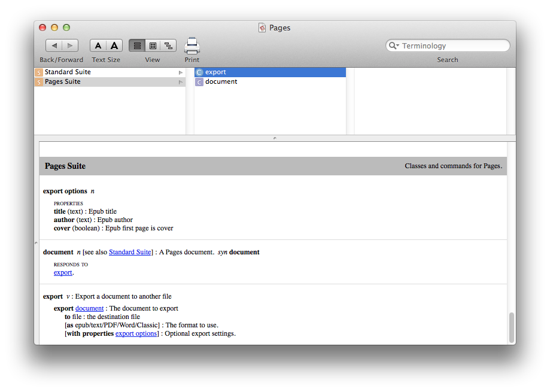The image size is (550, 392).
Task: Minimize the Pages dictionary window
Action: (54, 28)
